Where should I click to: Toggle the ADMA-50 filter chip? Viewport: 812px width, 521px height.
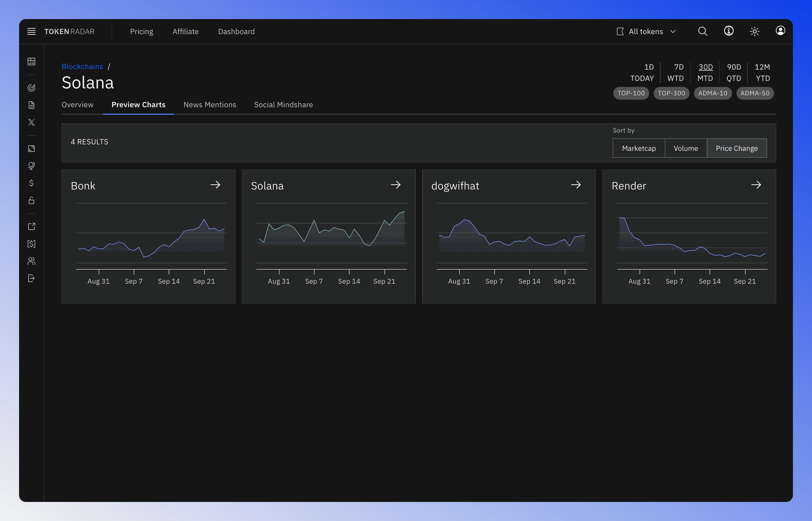click(755, 93)
